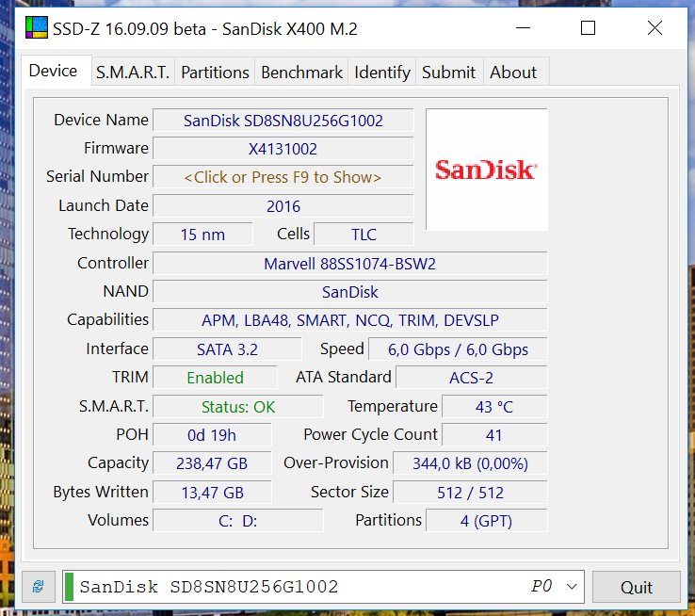This screenshot has width=695, height=616.
Task: Click the Controller value Marvell 88SS1074-BSW2
Action: 350,264
